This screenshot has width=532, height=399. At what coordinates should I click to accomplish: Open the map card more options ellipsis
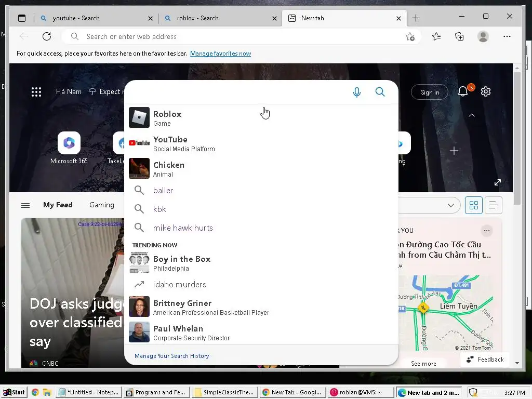coord(486,231)
